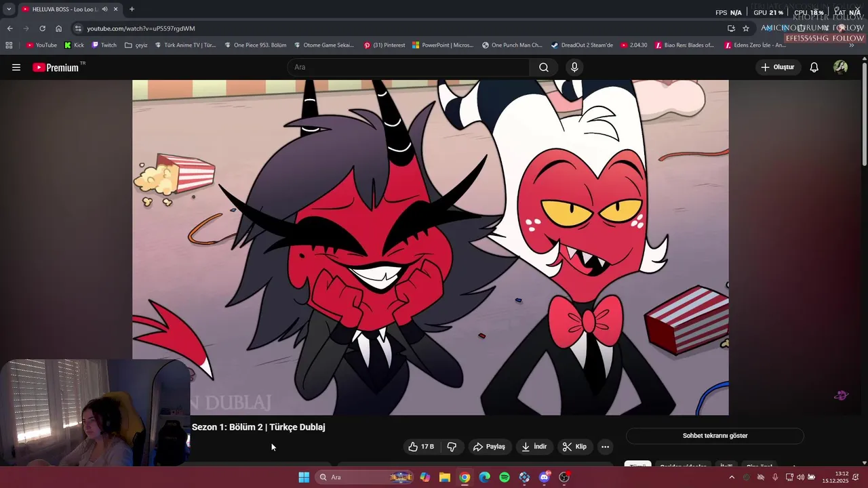Viewport: 868px width, 488px height.
Task: Like the video (17 B)
Action: [x=420, y=447]
